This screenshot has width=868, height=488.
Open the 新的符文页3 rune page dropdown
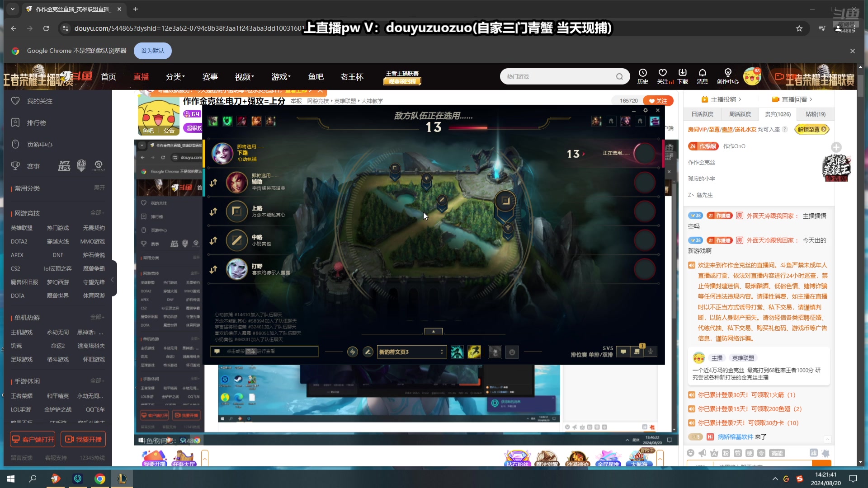(x=412, y=352)
